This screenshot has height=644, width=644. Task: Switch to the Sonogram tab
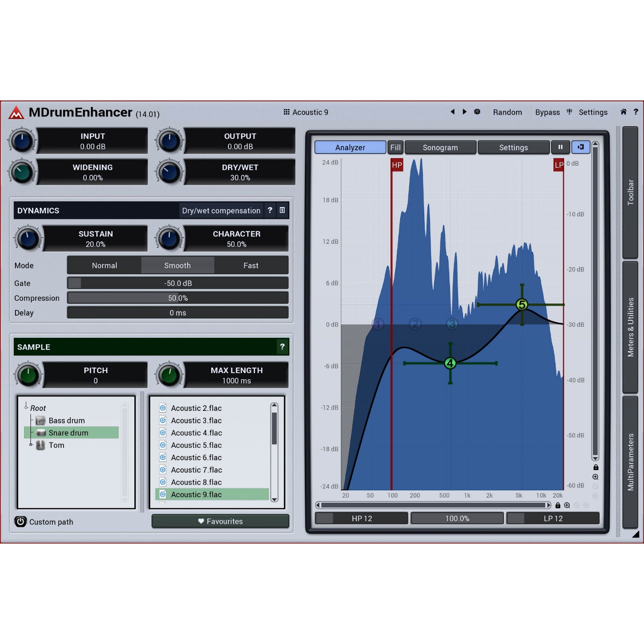[440, 147]
